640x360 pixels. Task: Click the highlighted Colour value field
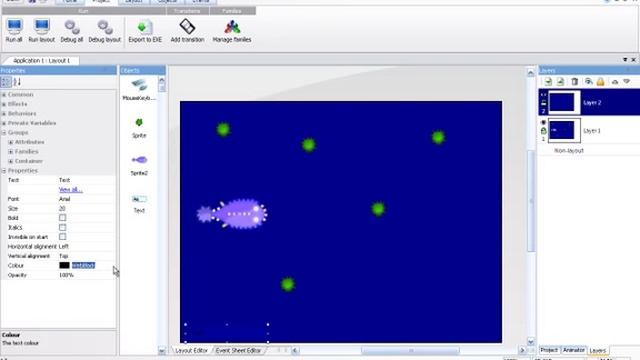tap(83, 265)
